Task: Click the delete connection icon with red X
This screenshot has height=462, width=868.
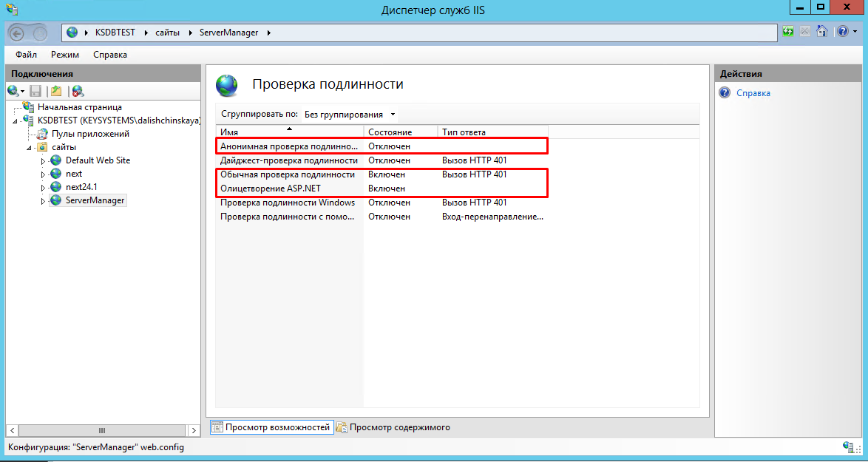Action: click(78, 91)
